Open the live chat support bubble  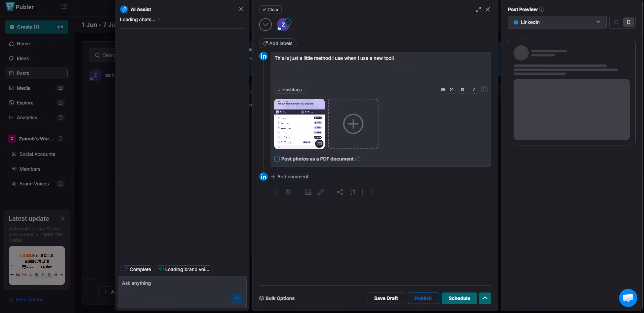[x=628, y=298]
